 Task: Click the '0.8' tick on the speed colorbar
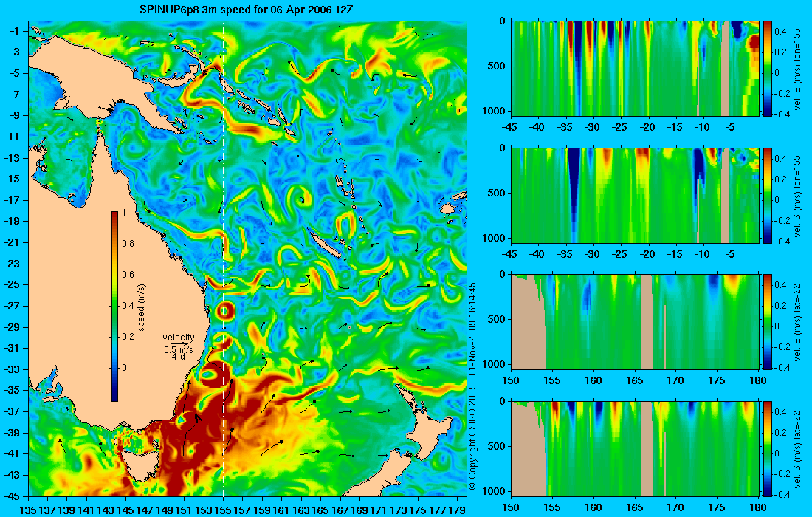click(x=128, y=244)
